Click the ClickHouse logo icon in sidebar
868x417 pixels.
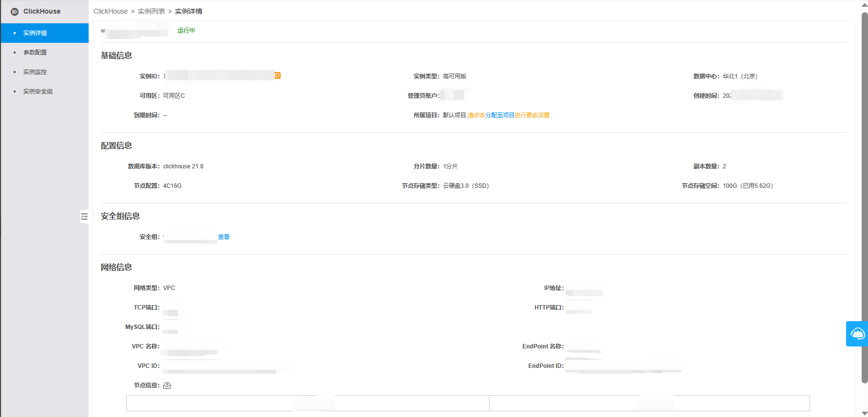click(x=15, y=12)
